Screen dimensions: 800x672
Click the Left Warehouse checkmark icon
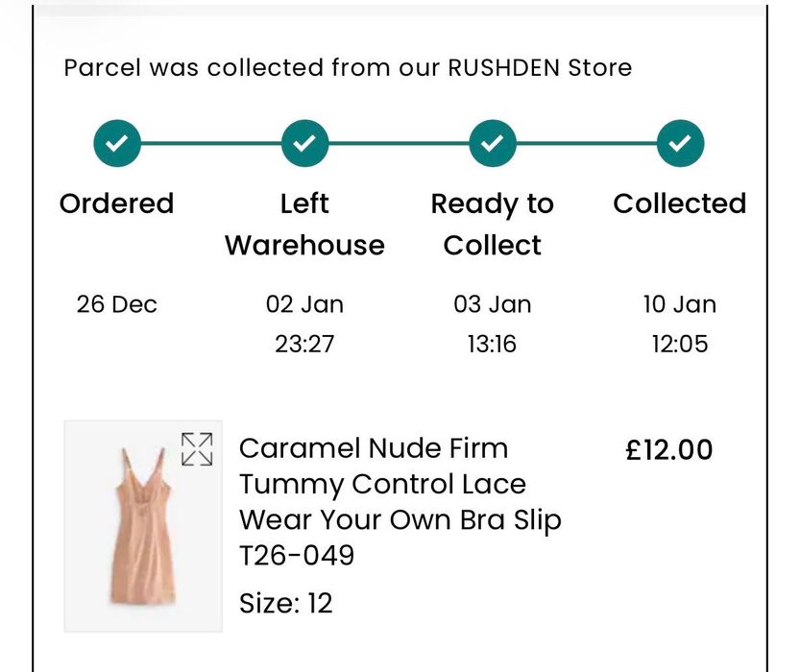click(304, 144)
